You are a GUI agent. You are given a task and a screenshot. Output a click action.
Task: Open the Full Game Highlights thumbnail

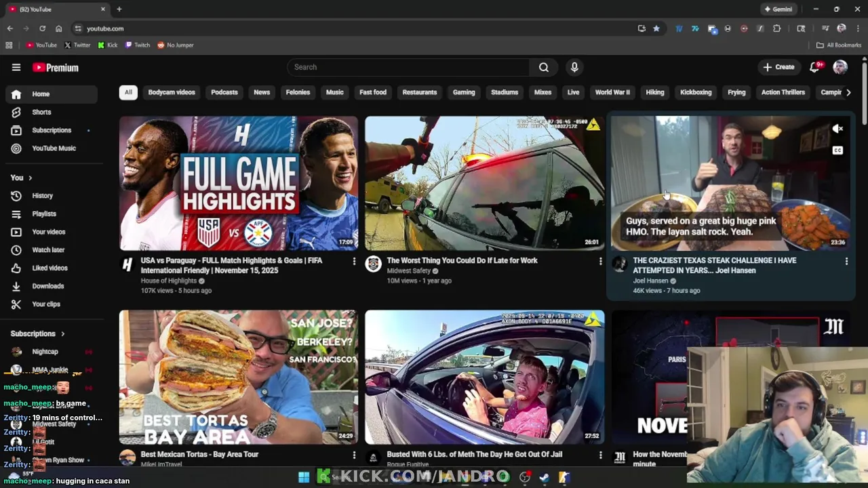pyautogui.click(x=239, y=183)
